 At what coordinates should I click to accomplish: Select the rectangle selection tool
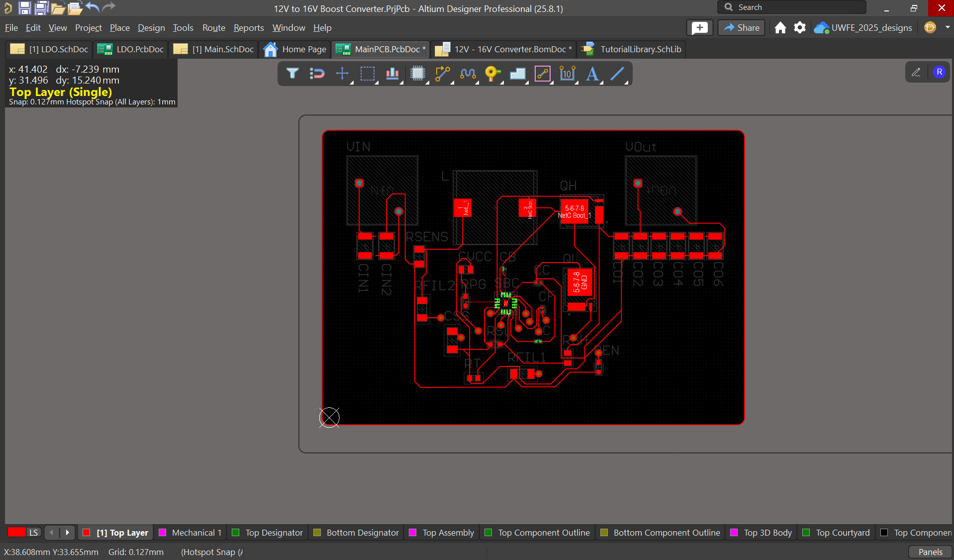368,74
